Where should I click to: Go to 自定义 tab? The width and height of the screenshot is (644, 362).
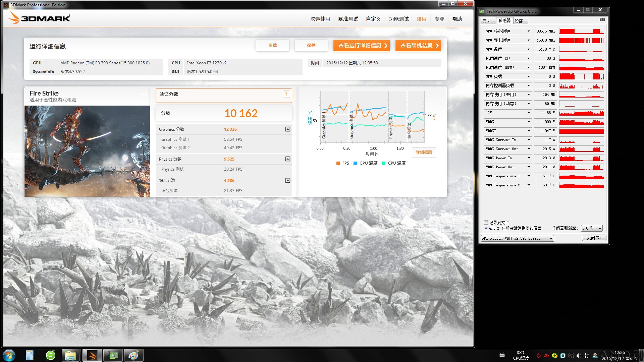click(x=373, y=19)
